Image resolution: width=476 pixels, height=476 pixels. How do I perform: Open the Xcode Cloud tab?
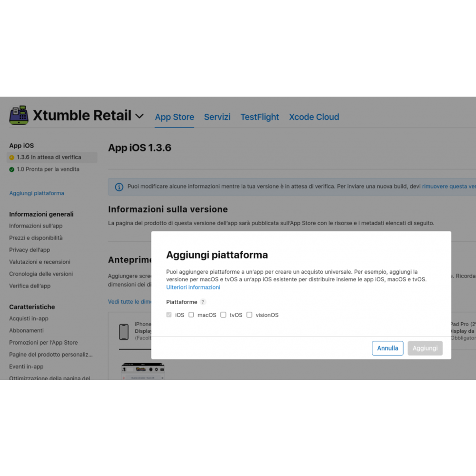[x=314, y=117]
